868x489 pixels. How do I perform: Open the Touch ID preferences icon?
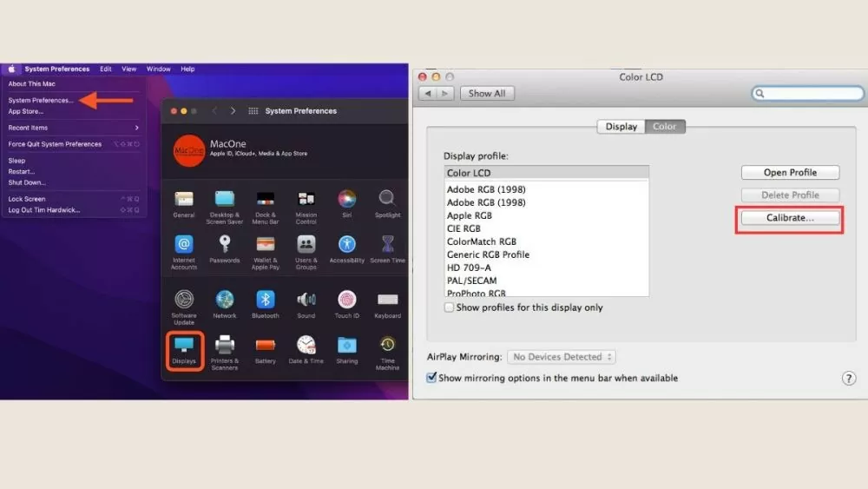click(x=347, y=300)
